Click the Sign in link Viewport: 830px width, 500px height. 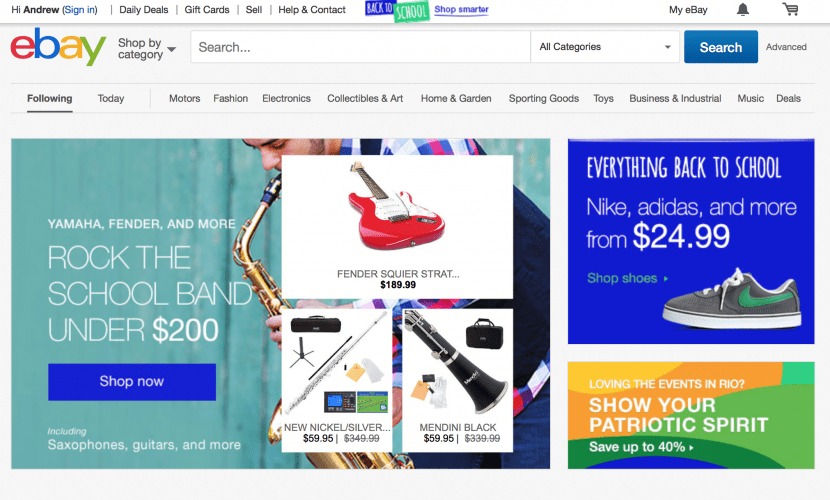[80, 10]
